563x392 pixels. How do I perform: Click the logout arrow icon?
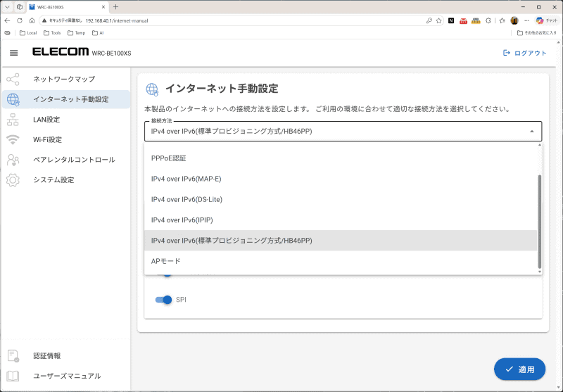(x=506, y=53)
